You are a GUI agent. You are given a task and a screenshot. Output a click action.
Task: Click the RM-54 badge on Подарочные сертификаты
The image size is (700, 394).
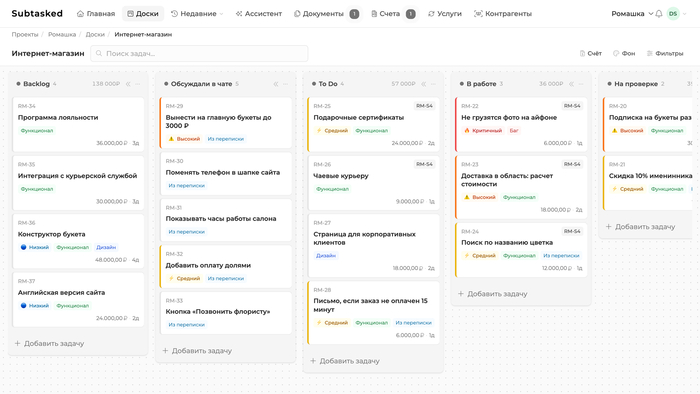click(424, 106)
